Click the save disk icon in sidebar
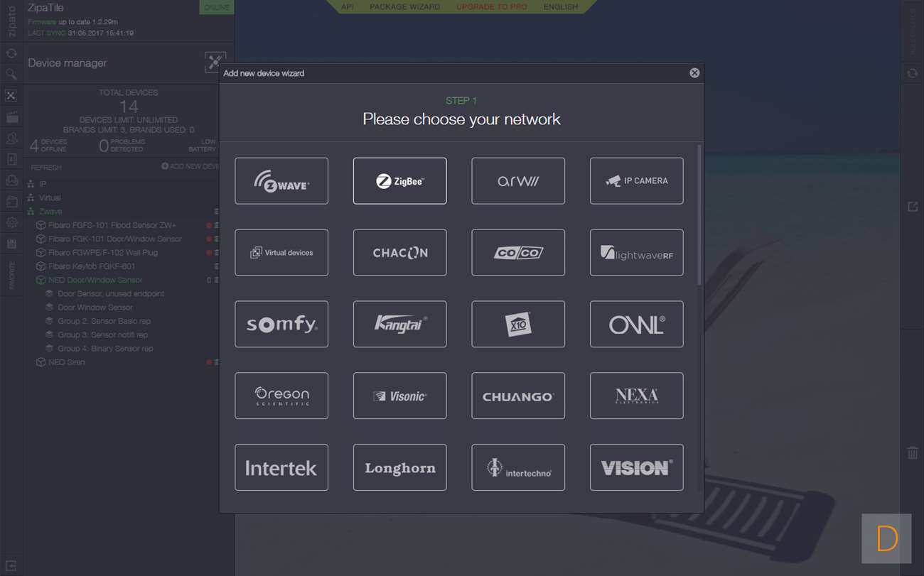This screenshot has height=576, width=924. coord(11,244)
